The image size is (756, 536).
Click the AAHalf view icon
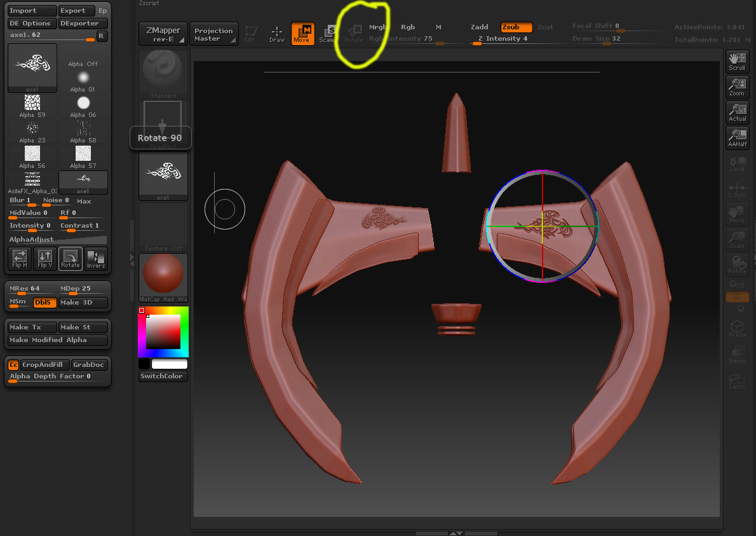(x=737, y=138)
